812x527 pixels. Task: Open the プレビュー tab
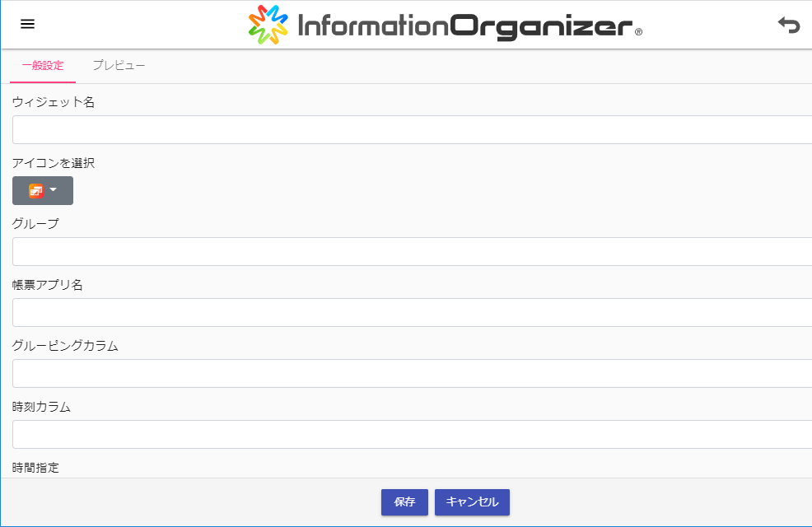pos(119,66)
